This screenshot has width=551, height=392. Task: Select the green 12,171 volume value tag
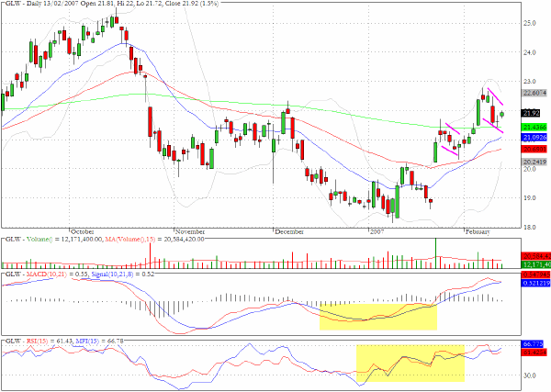click(x=536, y=264)
